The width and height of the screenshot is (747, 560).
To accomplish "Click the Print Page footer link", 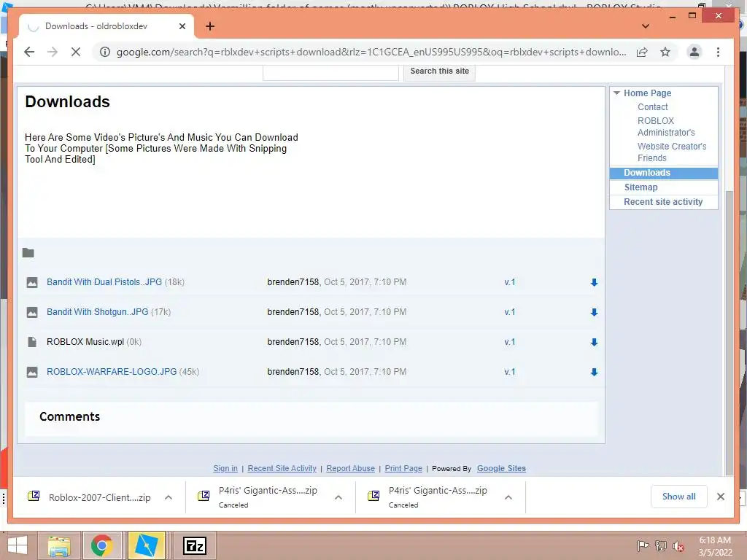I will [403, 468].
